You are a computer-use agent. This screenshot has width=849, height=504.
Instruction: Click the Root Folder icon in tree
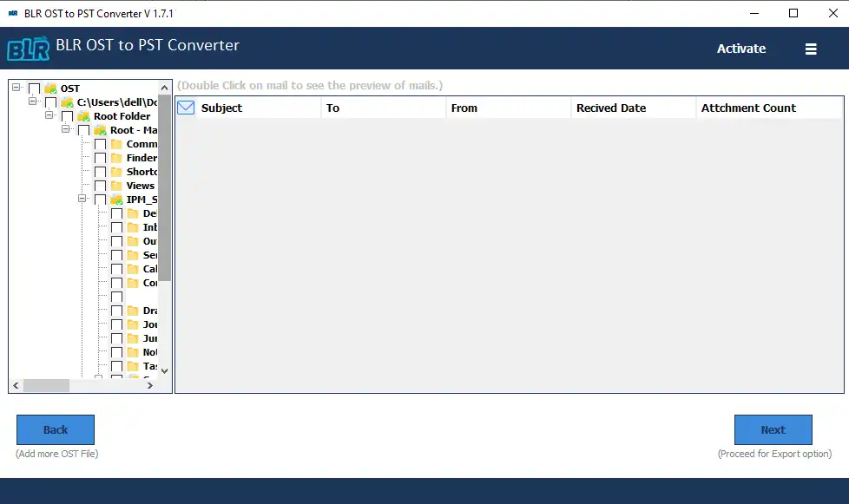(83, 116)
